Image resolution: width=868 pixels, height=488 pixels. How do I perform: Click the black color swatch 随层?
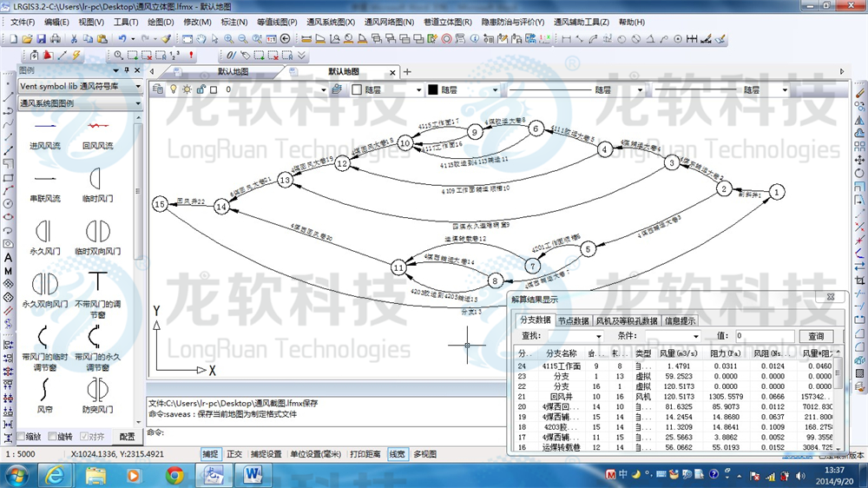(x=433, y=89)
